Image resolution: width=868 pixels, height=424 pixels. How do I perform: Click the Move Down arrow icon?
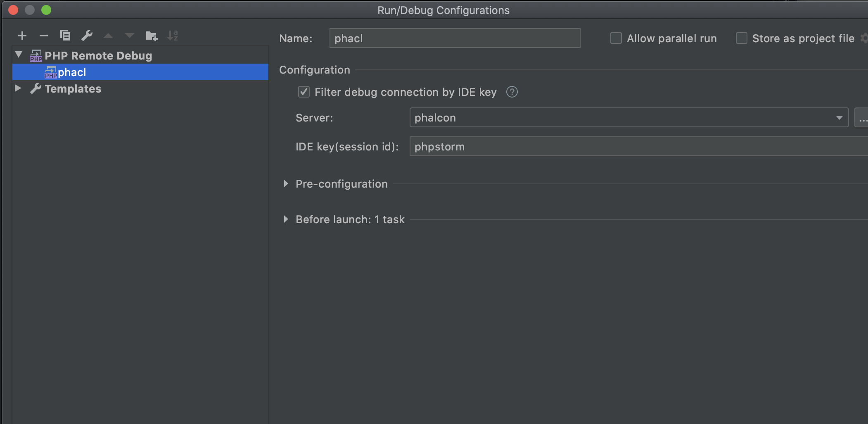click(130, 36)
